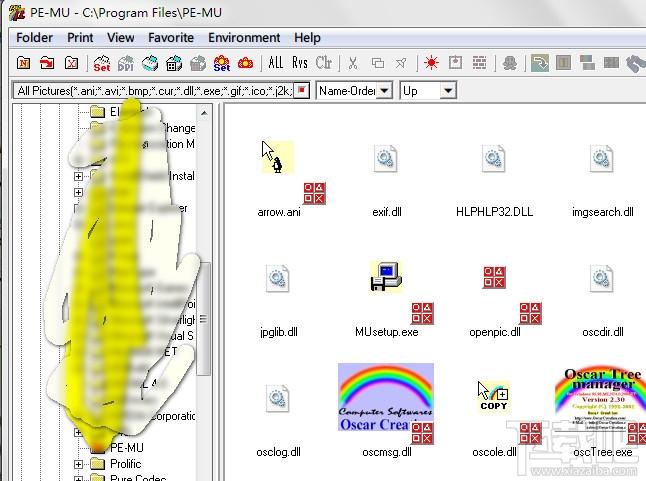The width and height of the screenshot is (646, 481).
Task: Select the jpglib.dll file icon
Action: (278, 278)
